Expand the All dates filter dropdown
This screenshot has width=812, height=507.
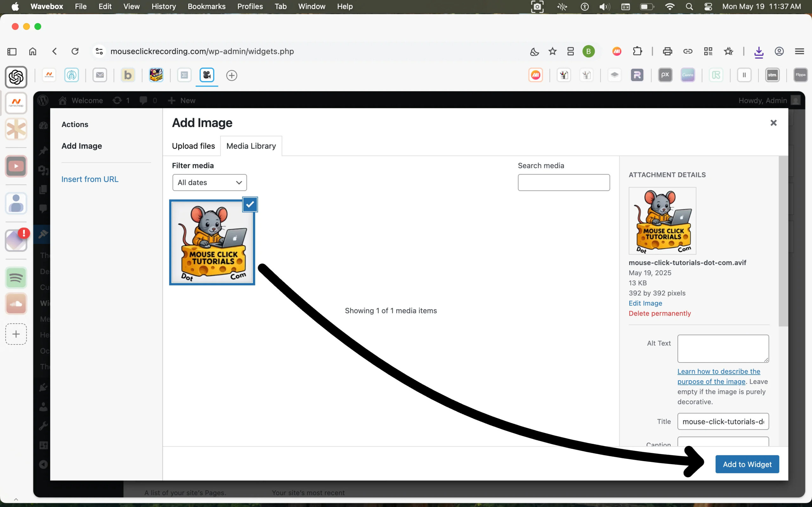click(209, 183)
